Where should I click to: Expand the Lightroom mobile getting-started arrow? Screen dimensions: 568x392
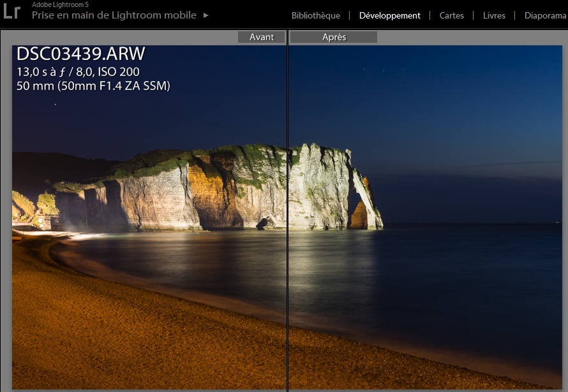coord(206,15)
